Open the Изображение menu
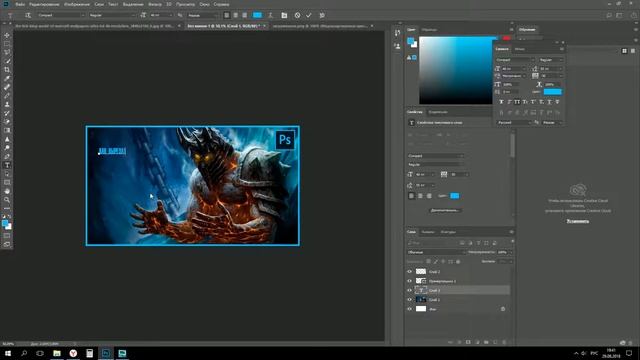This screenshot has height=360, width=640. (77, 4)
